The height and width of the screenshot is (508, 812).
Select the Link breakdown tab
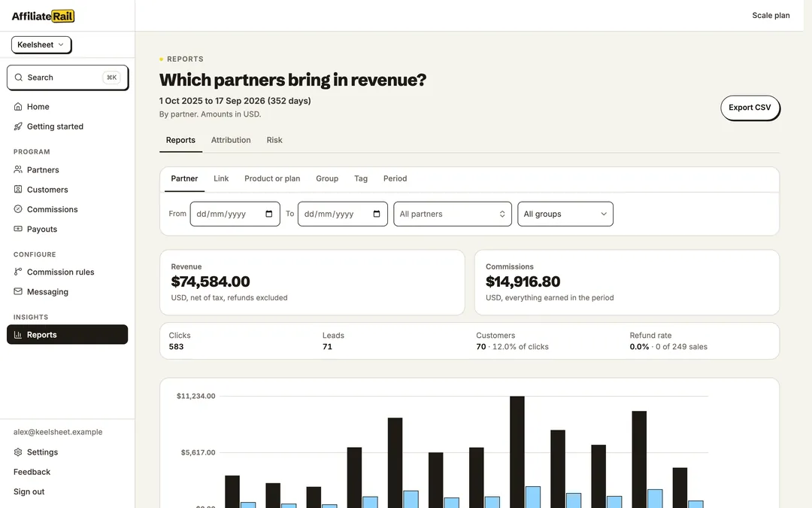(221, 178)
